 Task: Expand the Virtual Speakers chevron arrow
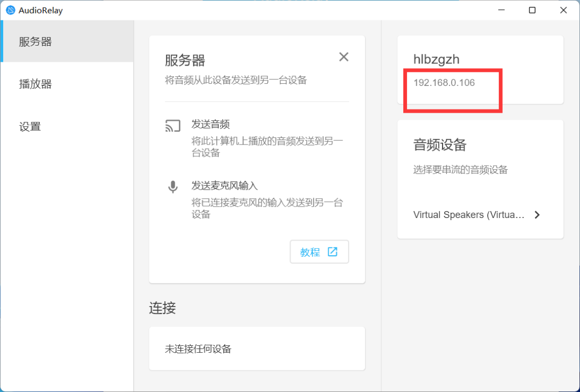click(536, 215)
